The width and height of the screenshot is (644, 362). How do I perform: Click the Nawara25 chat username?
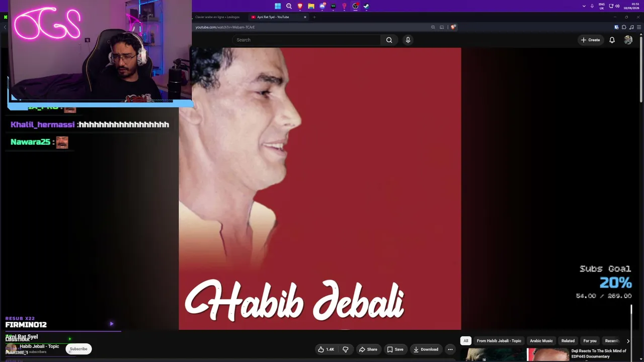coord(30,142)
